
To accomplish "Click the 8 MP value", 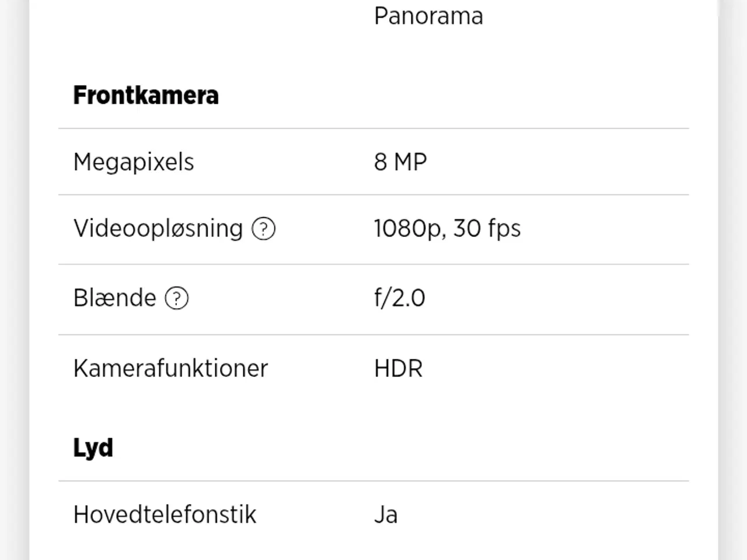I will point(400,162).
